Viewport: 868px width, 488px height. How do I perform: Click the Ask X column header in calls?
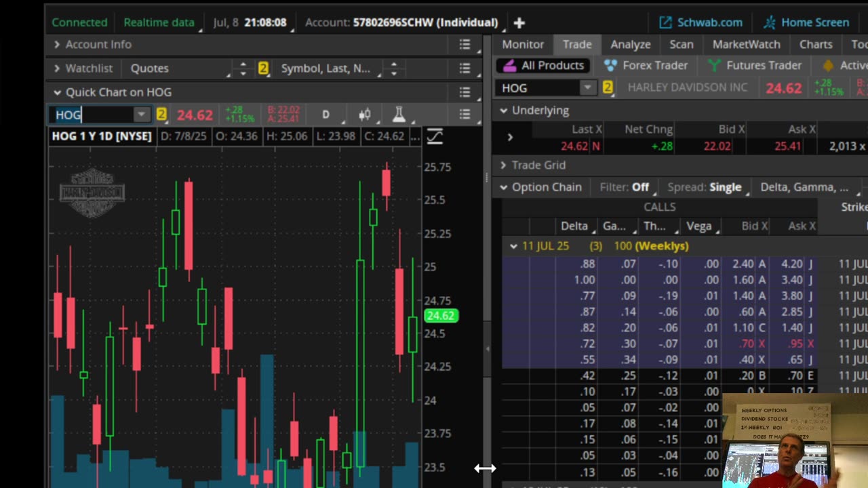pos(802,226)
